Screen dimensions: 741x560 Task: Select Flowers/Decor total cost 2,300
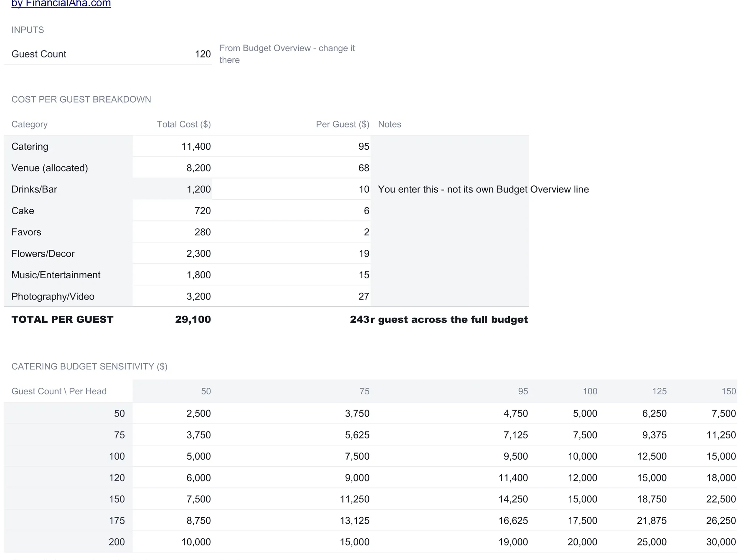tap(199, 254)
